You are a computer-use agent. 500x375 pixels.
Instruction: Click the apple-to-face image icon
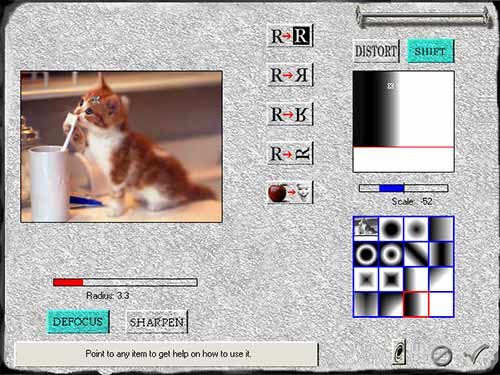click(290, 192)
